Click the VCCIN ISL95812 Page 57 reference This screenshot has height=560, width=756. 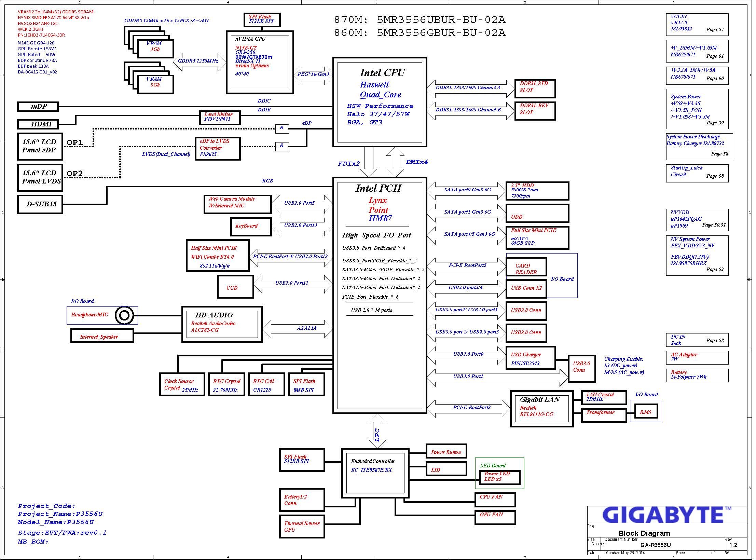(x=697, y=24)
